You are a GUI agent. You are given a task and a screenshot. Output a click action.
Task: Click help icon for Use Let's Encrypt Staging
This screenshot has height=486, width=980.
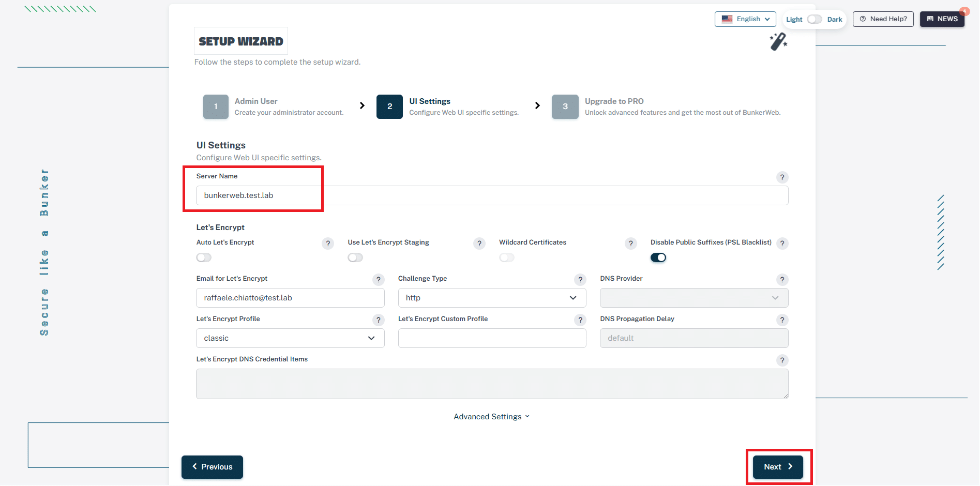[479, 244]
